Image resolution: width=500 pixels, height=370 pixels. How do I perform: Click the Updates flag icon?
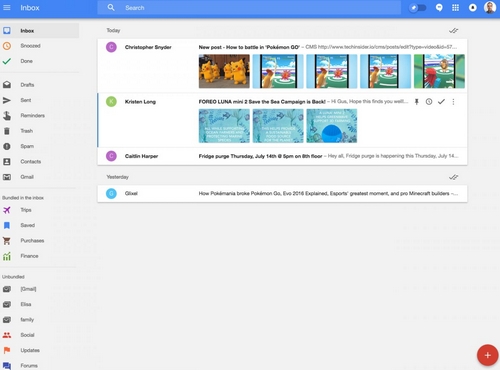coord(7,350)
